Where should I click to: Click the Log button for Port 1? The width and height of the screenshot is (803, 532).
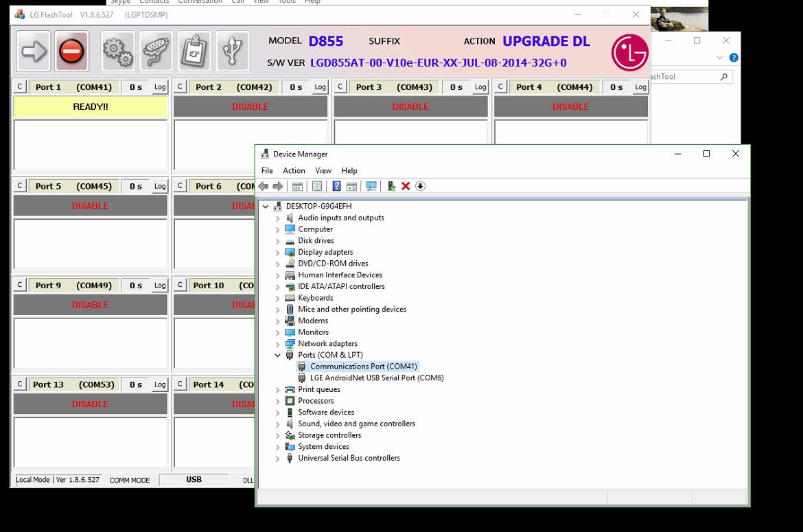click(x=160, y=87)
